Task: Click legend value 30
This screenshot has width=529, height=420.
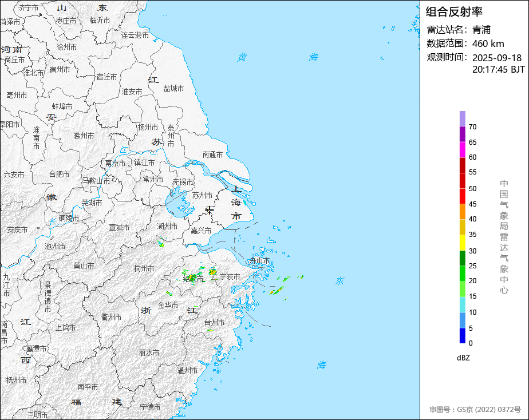Action: point(472,251)
